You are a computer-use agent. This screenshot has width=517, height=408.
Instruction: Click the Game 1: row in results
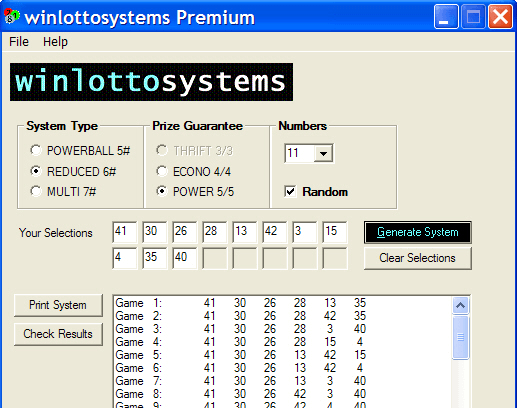241,303
